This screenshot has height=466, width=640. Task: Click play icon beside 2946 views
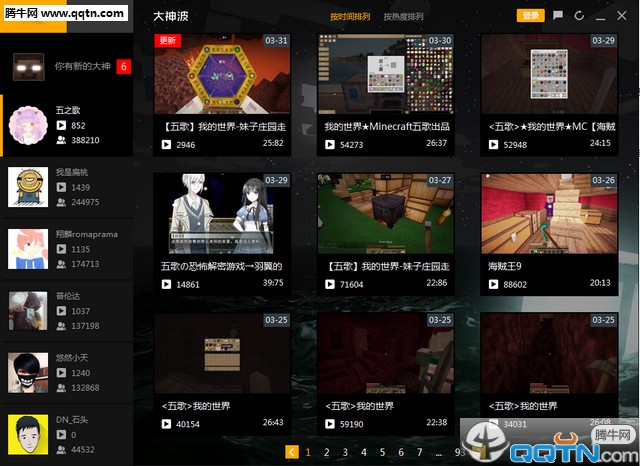click(166, 144)
